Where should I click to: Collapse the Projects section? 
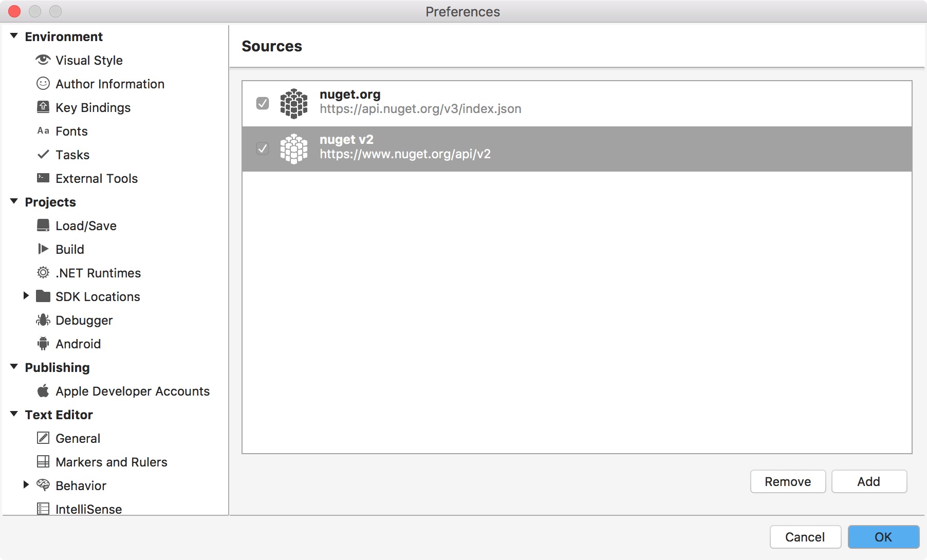14,201
